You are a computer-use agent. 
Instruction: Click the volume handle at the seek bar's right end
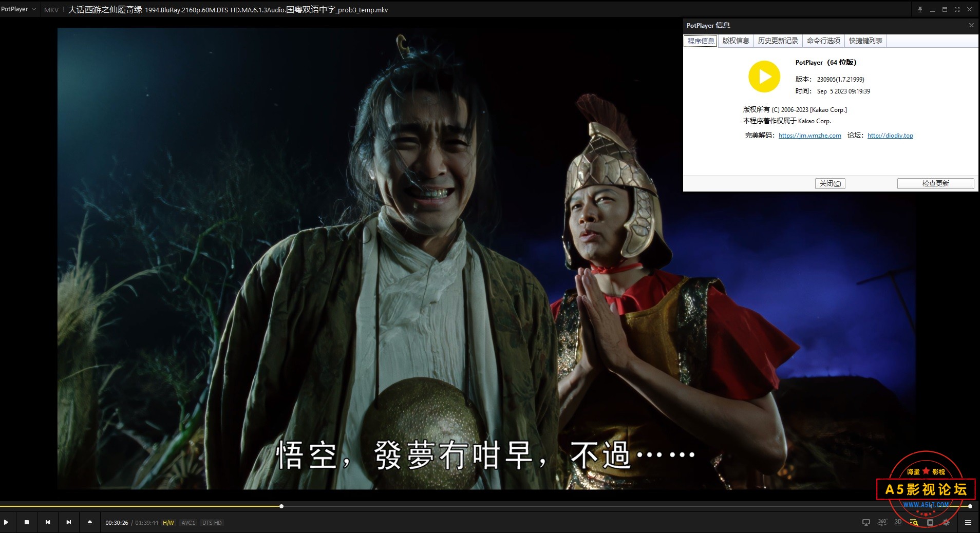(970, 506)
